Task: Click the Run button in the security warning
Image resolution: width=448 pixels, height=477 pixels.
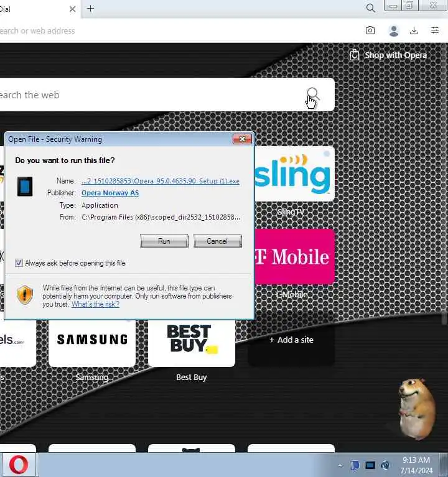Action: coord(164,241)
